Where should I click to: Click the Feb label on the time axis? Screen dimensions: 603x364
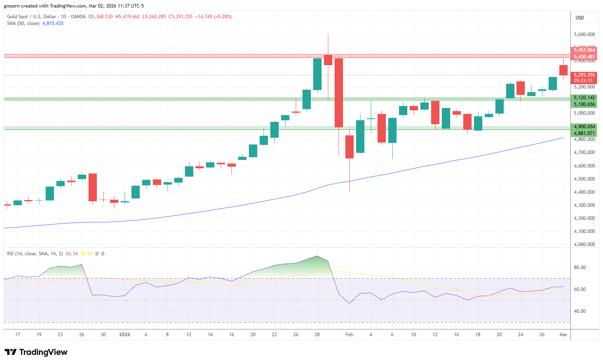[x=349, y=335]
